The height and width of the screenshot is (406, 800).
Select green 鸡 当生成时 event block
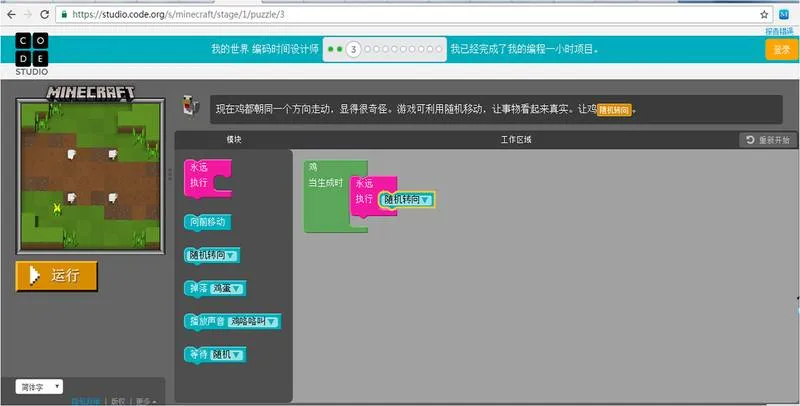point(327,196)
